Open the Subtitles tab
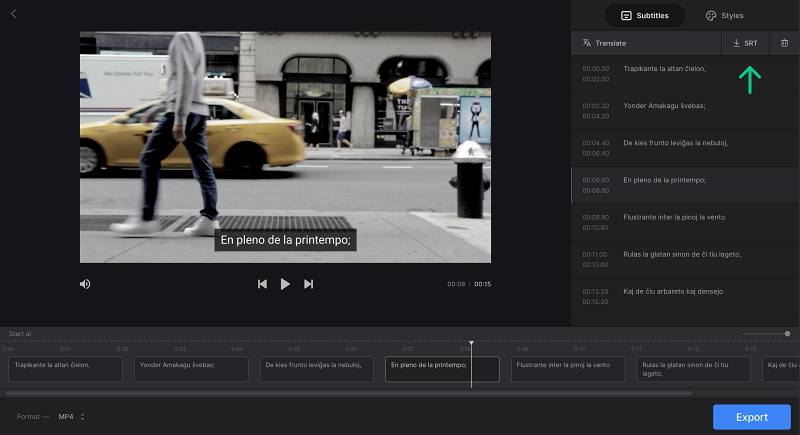The image size is (800, 435). pyautogui.click(x=644, y=15)
